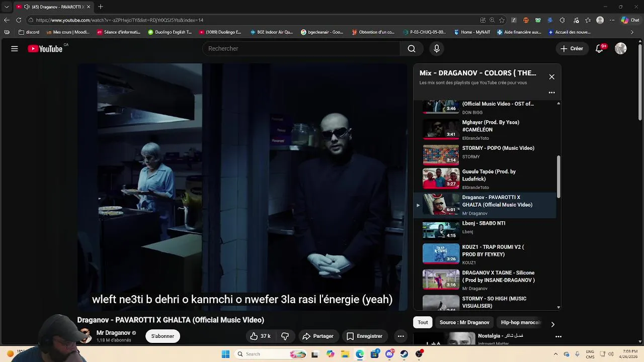Go back with the browser back arrow
Viewport: 644px width, 362px height.
pyautogui.click(x=7, y=20)
